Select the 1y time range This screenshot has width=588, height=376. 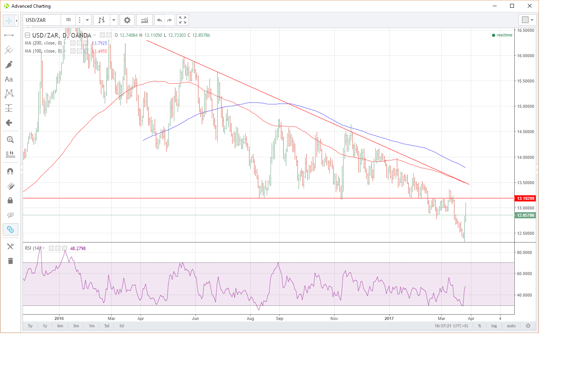(45, 326)
